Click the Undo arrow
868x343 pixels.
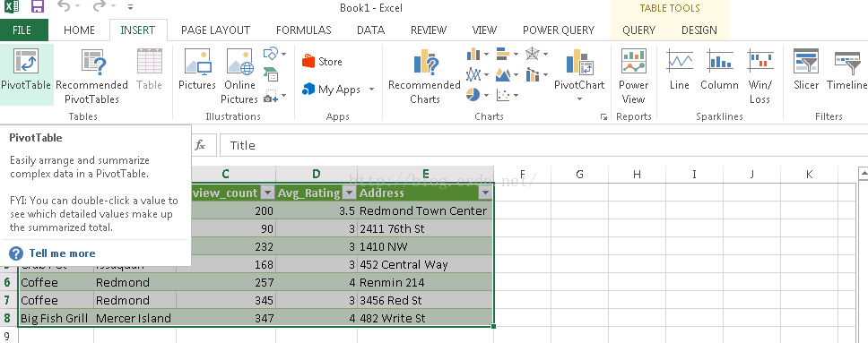63,7
